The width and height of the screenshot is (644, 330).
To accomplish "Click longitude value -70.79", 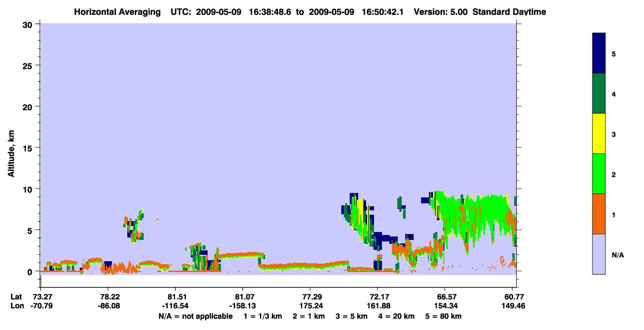I will [x=41, y=306].
